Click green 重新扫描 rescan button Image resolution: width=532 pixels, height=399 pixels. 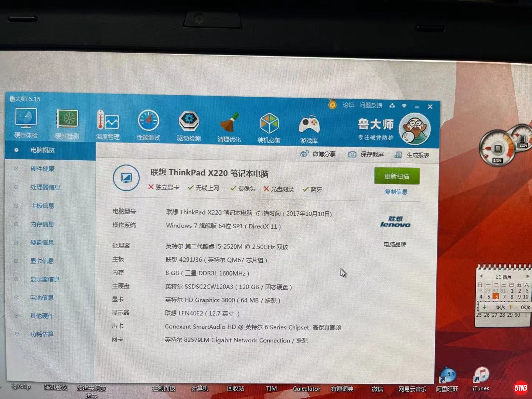tap(397, 176)
